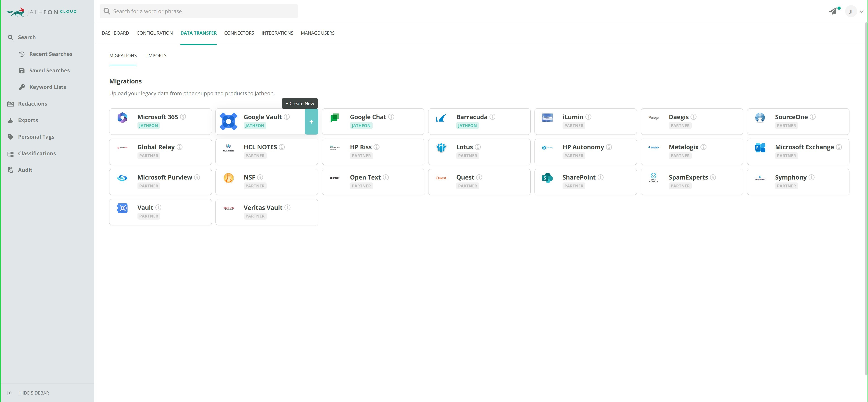Click info icon next to Microsoft 365
Screen dimensions: 868x402
point(183,117)
